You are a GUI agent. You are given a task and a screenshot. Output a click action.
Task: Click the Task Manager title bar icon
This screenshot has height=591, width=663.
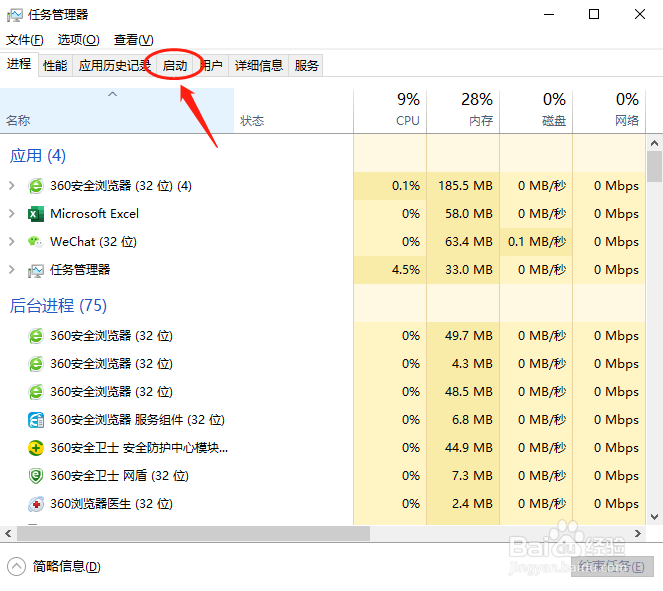tap(15, 15)
